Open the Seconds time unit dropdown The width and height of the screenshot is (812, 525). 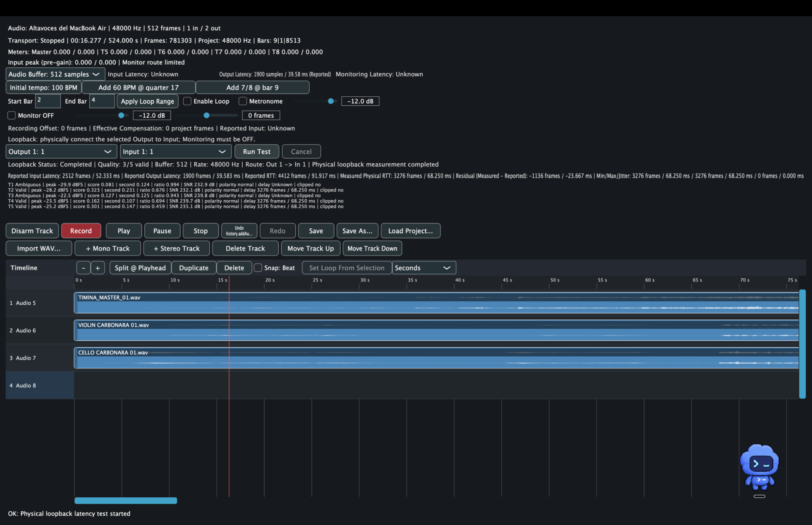pyautogui.click(x=424, y=268)
